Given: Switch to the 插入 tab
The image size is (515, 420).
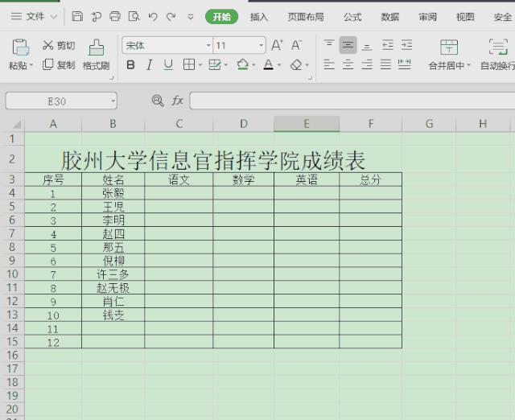Looking at the screenshot, I should 259,17.
